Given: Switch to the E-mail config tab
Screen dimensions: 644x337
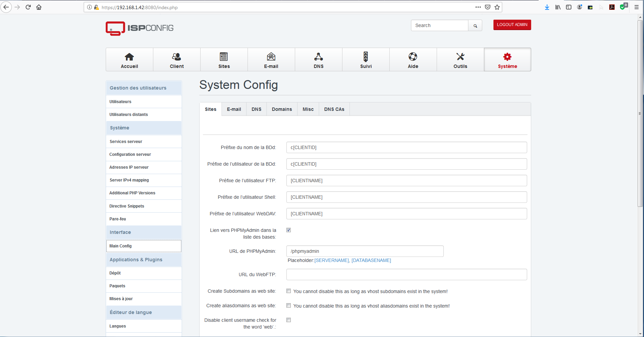Looking at the screenshot, I should [x=234, y=109].
